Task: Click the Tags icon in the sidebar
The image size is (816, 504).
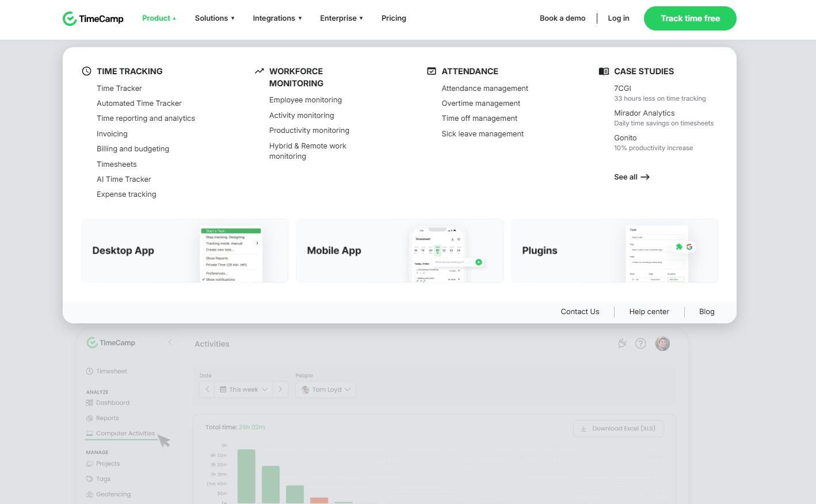Action: click(90, 478)
